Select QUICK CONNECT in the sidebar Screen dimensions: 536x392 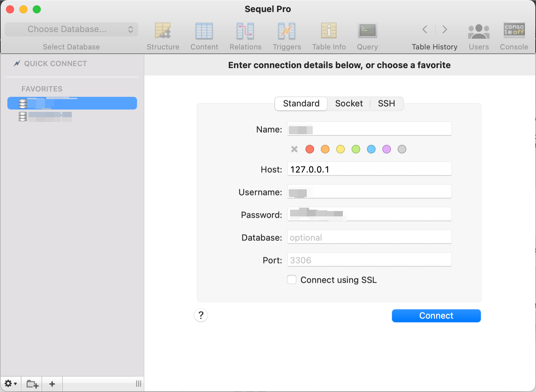coord(55,63)
